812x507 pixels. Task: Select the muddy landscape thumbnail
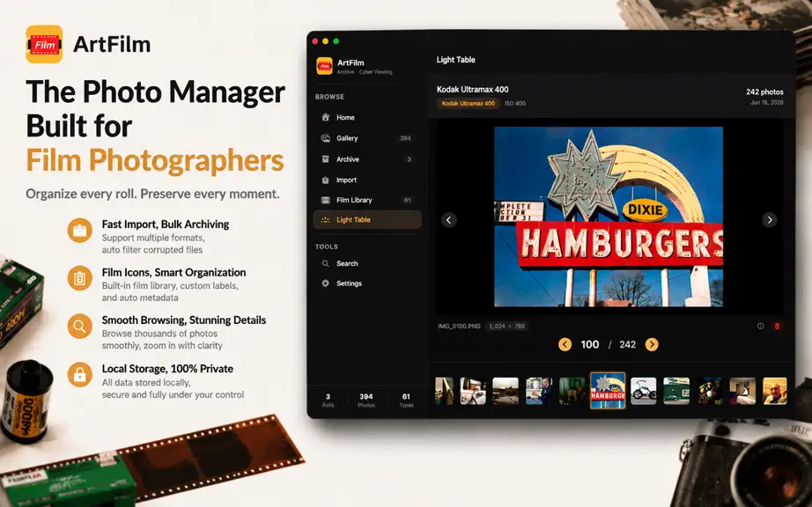[x=506, y=391]
